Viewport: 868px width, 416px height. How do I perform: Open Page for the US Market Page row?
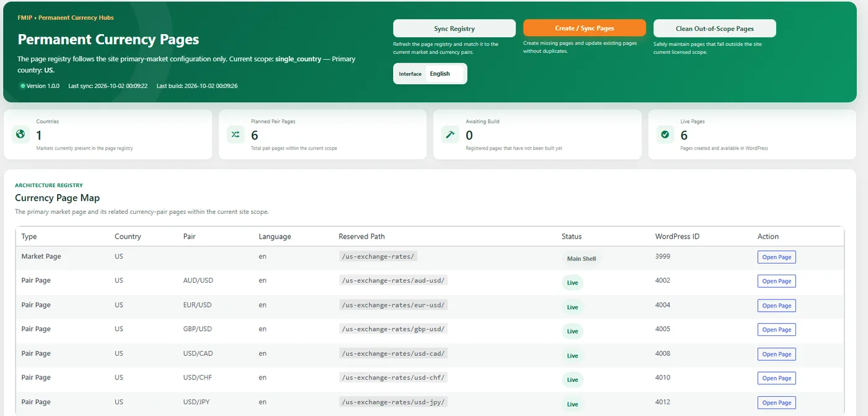click(x=777, y=257)
